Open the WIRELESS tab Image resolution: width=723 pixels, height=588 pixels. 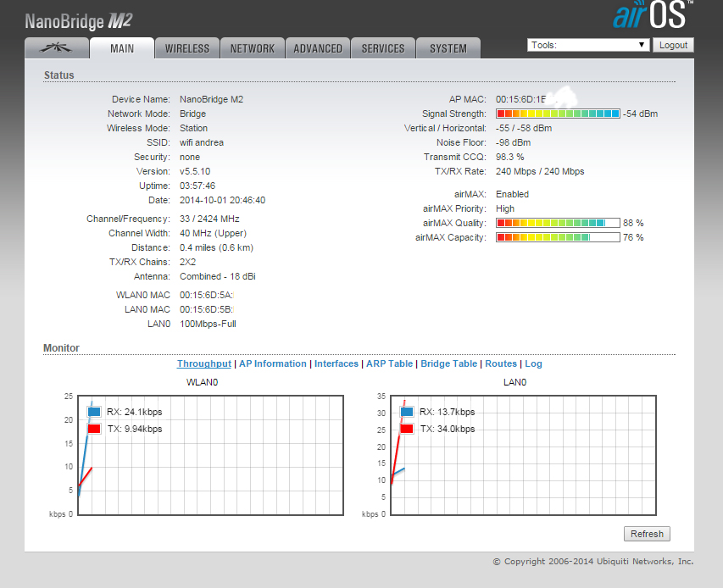point(187,48)
